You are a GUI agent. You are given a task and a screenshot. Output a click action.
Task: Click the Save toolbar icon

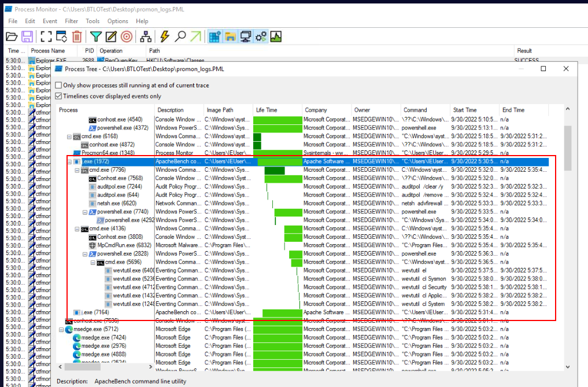[x=27, y=37]
